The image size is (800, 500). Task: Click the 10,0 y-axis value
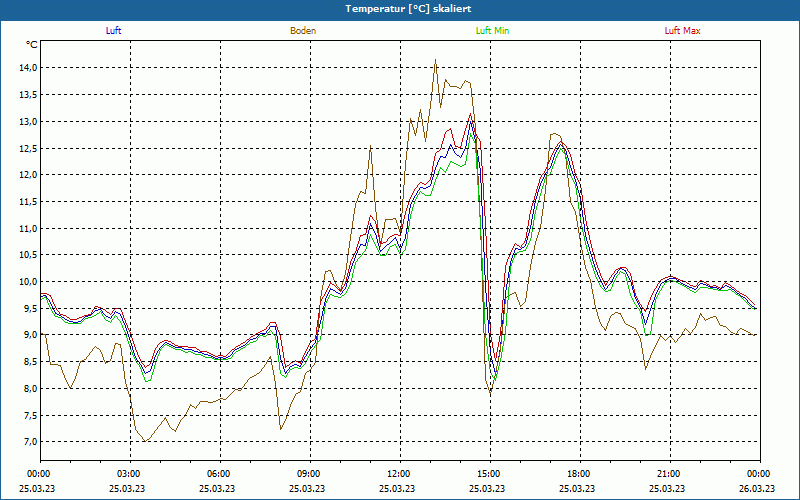click(28, 282)
